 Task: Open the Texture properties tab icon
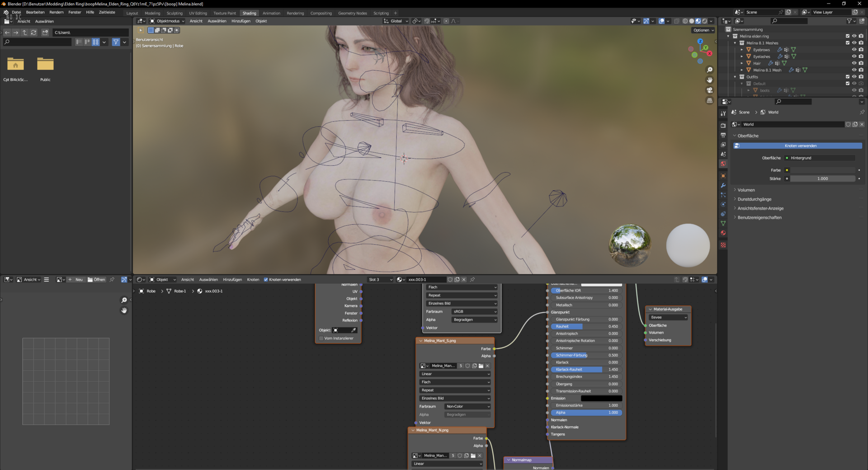[x=723, y=245]
